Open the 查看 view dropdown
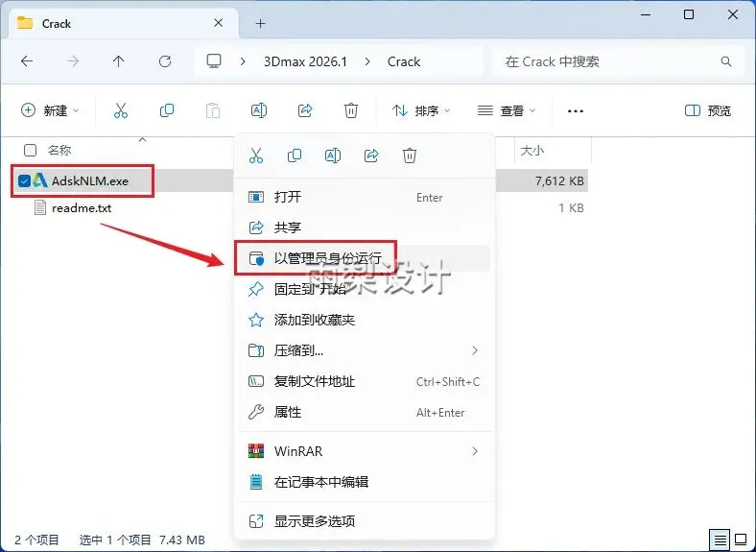Image resolution: width=756 pixels, height=552 pixels. click(507, 110)
